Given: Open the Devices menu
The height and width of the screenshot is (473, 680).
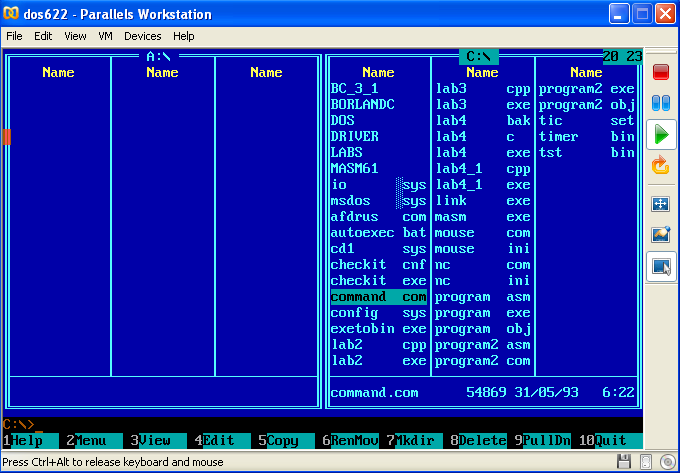Looking at the screenshot, I should coord(143,36).
